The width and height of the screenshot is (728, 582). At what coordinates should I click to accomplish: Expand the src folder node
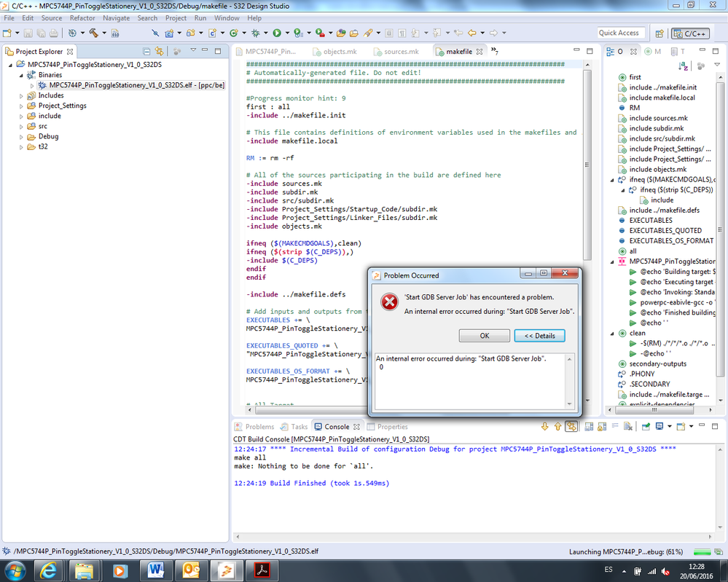click(x=21, y=126)
